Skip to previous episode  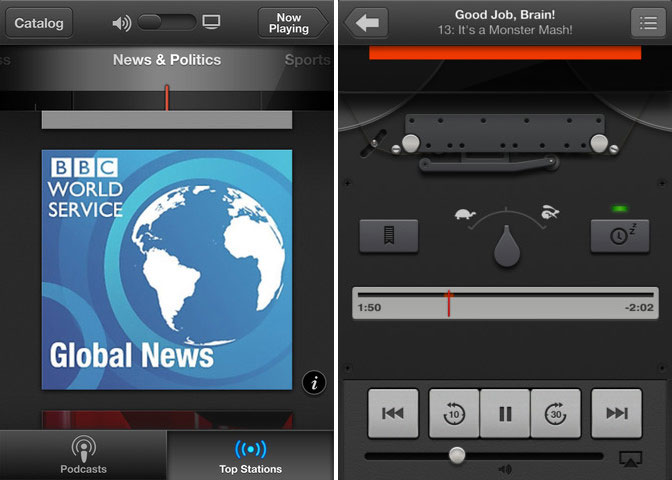[x=393, y=413]
